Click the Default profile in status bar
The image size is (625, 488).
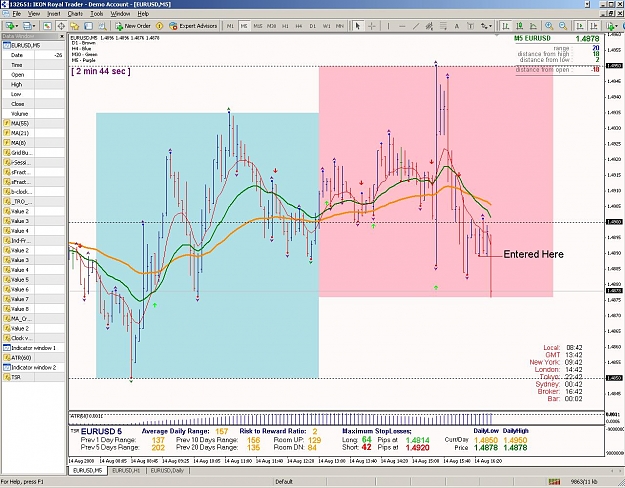[284, 482]
